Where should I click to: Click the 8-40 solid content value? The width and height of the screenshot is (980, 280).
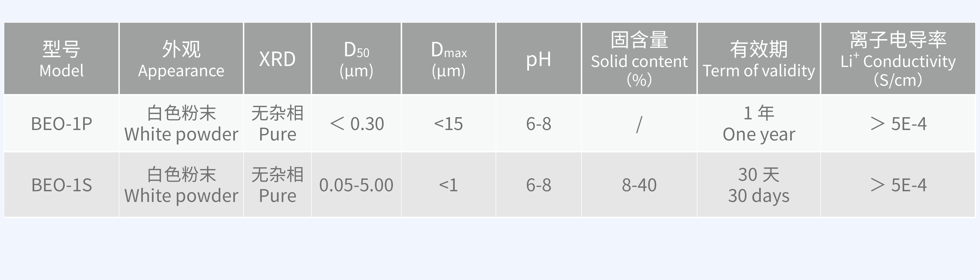639,185
